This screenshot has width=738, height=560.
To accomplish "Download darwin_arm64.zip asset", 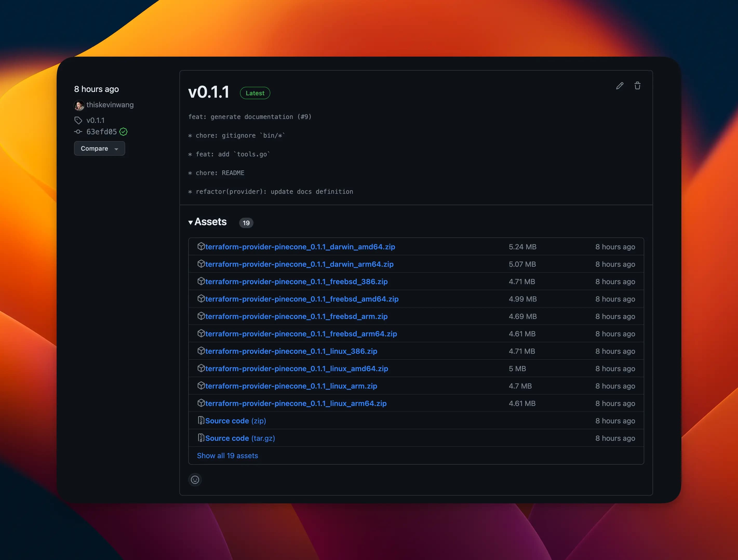I will tap(299, 264).
